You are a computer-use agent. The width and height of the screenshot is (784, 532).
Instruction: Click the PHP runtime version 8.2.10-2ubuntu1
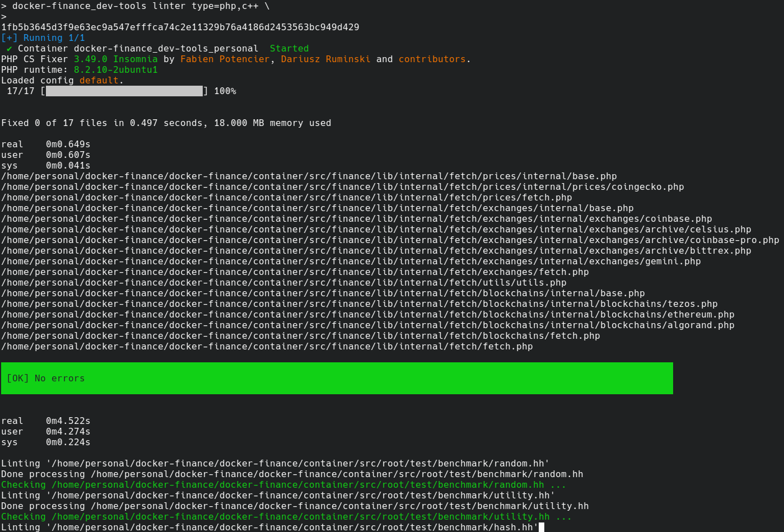(115, 70)
